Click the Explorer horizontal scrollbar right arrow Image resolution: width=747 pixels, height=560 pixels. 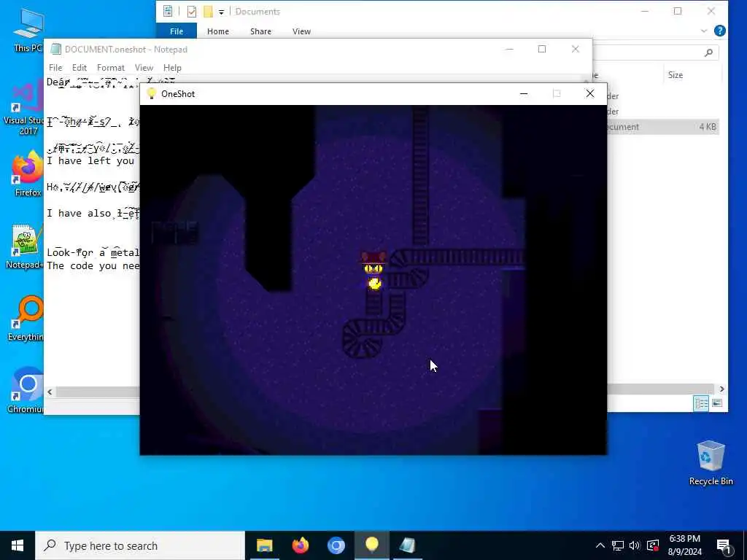[x=721, y=389]
